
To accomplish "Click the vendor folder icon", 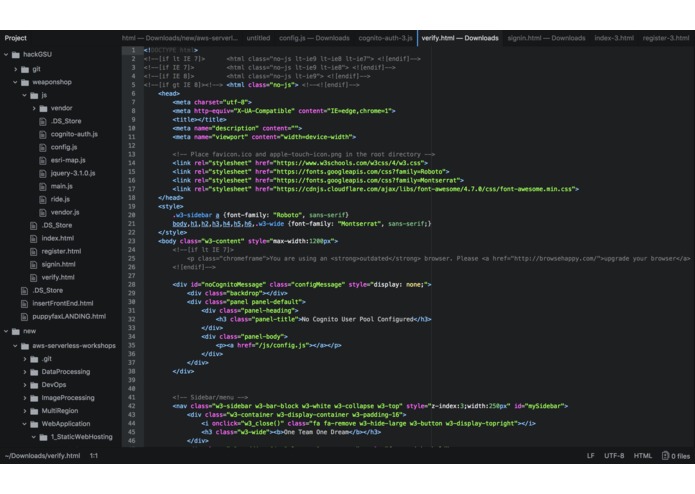I will pos(43,108).
